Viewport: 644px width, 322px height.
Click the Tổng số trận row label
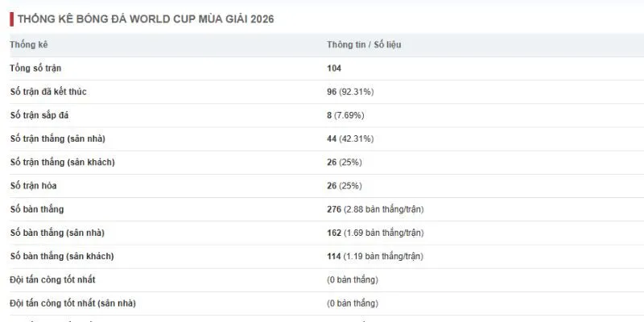point(35,68)
